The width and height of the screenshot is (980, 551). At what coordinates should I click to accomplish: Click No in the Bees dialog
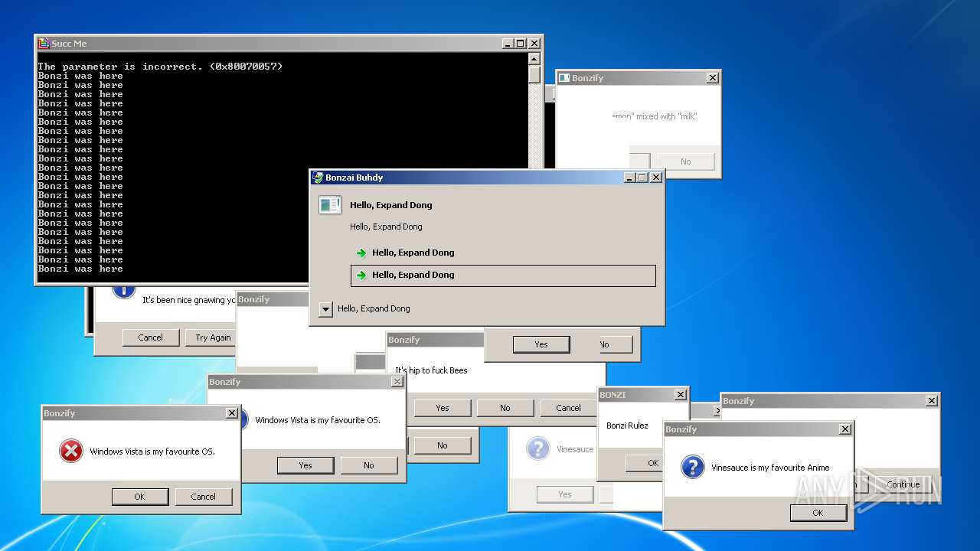coord(505,408)
